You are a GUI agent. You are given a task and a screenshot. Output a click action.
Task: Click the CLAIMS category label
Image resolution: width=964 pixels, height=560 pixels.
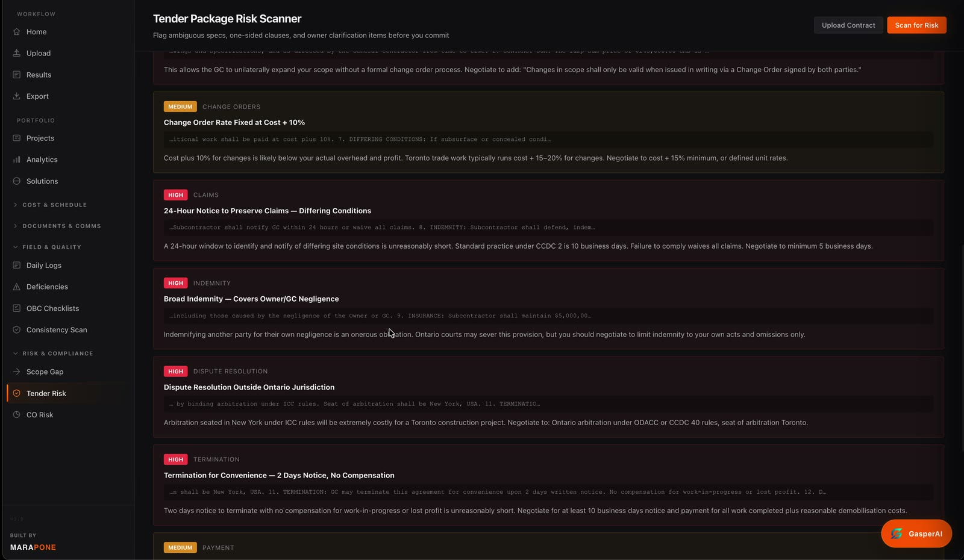[x=206, y=195]
